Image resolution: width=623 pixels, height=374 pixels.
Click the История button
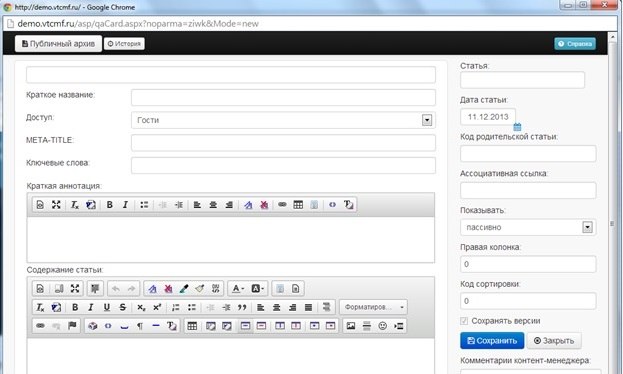click(124, 44)
